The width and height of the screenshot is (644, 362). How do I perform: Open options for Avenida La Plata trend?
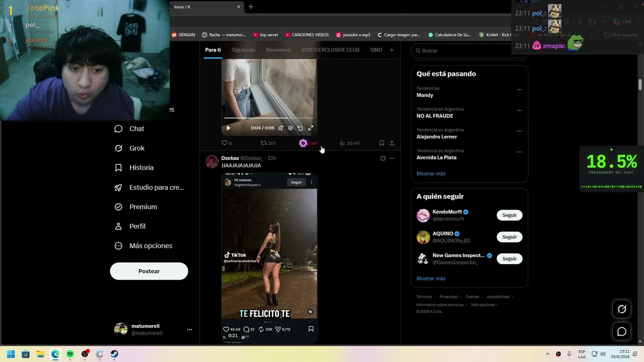point(519,152)
